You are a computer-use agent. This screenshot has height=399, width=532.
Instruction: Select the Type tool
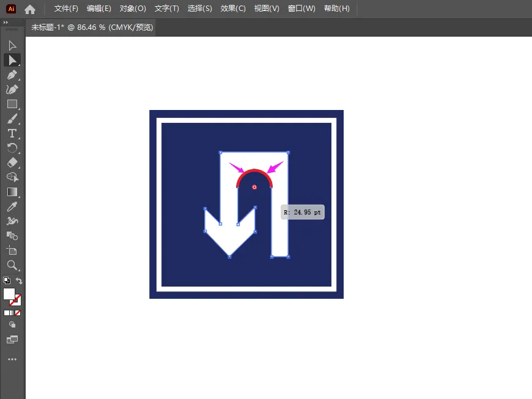click(x=12, y=133)
